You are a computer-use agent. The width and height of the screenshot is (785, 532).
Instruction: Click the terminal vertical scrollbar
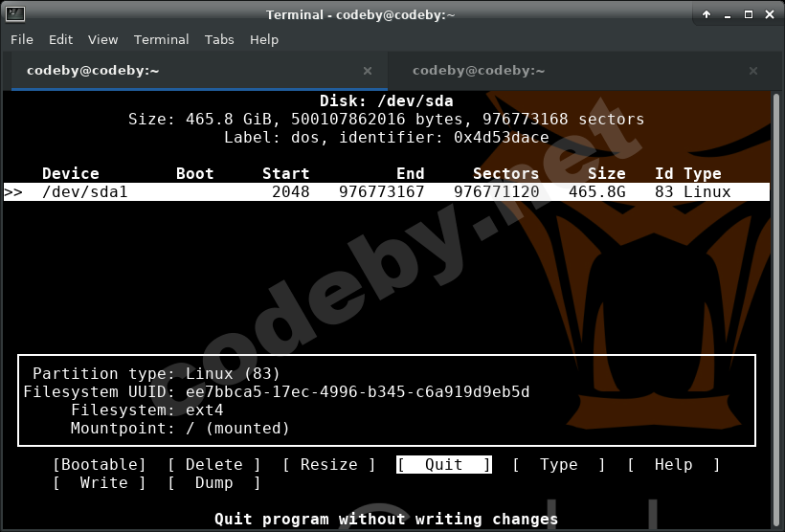pyautogui.click(x=776, y=310)
